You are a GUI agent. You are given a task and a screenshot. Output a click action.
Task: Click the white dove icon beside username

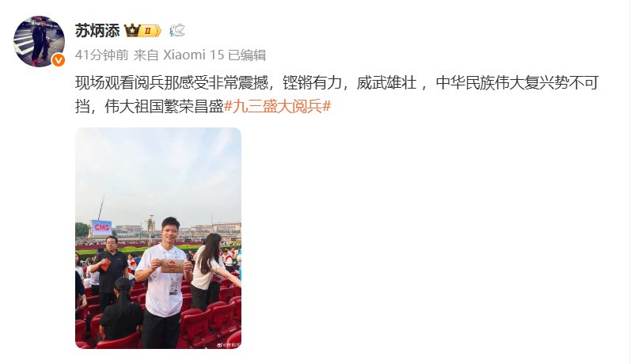(176, 30)
